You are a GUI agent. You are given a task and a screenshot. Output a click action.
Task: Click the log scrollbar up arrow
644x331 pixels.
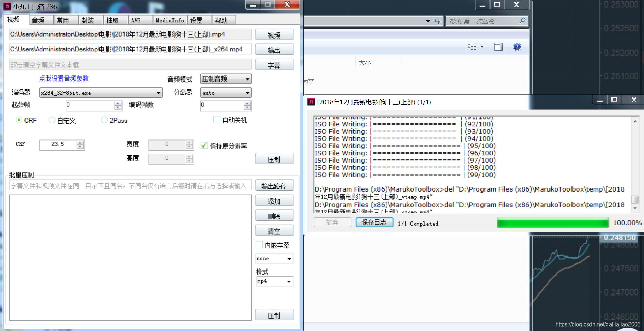point(635,121)
